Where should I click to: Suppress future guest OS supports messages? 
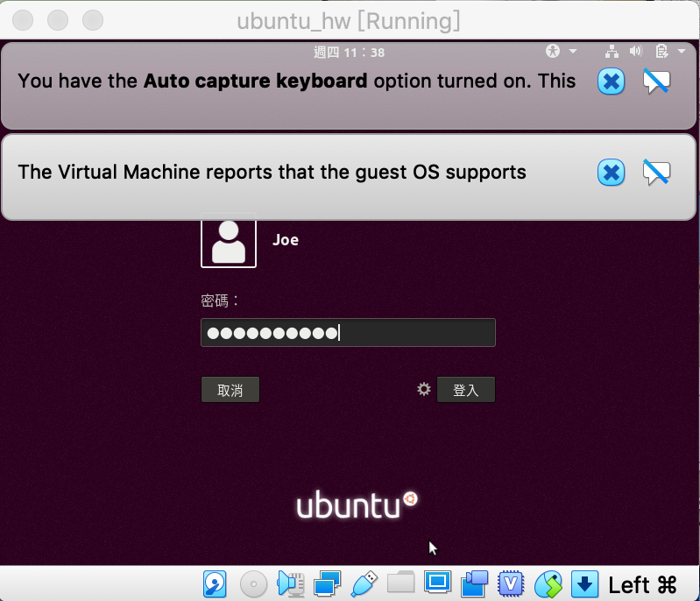click(656, 173)
